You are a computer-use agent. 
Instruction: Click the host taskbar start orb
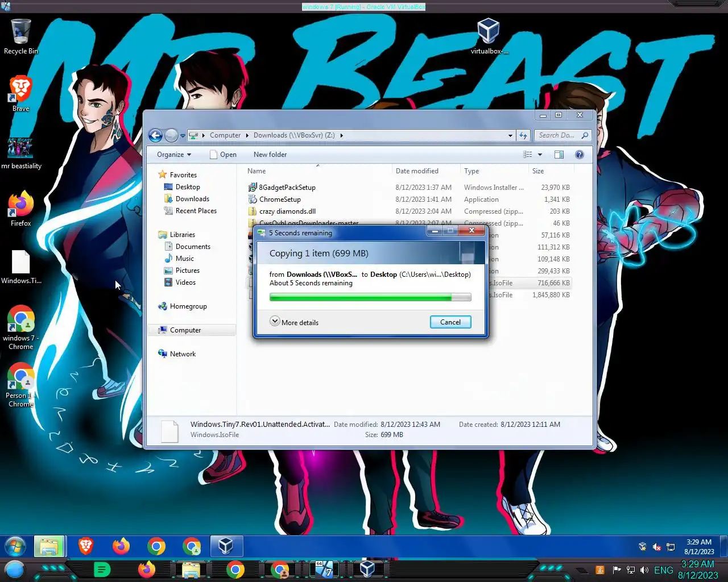(15, 569)
